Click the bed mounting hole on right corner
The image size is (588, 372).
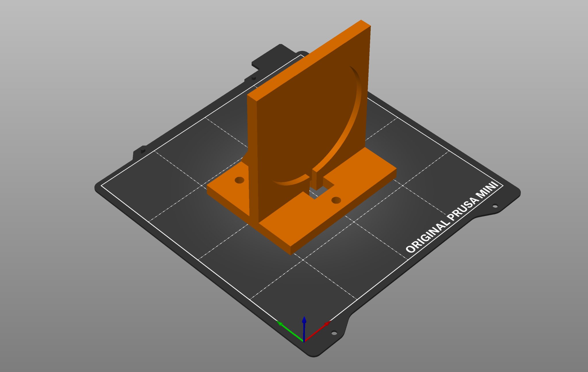tap(495, 206)
